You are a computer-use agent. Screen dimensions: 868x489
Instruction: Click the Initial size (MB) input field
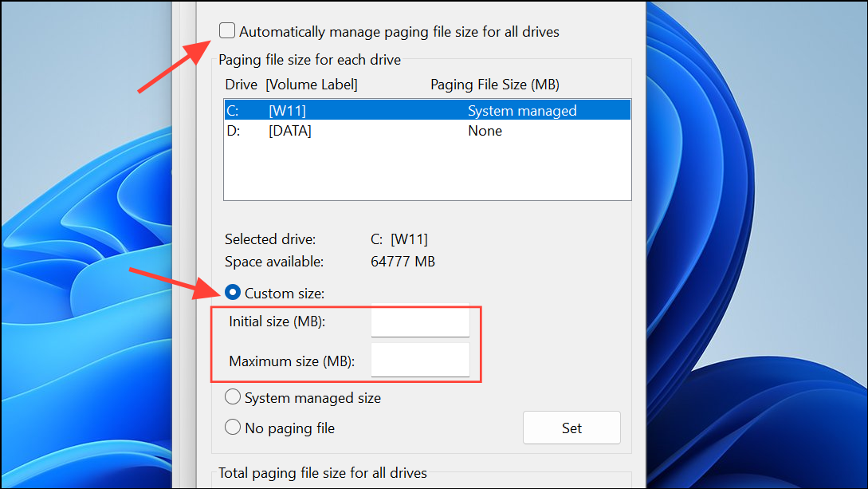[420, 322]
